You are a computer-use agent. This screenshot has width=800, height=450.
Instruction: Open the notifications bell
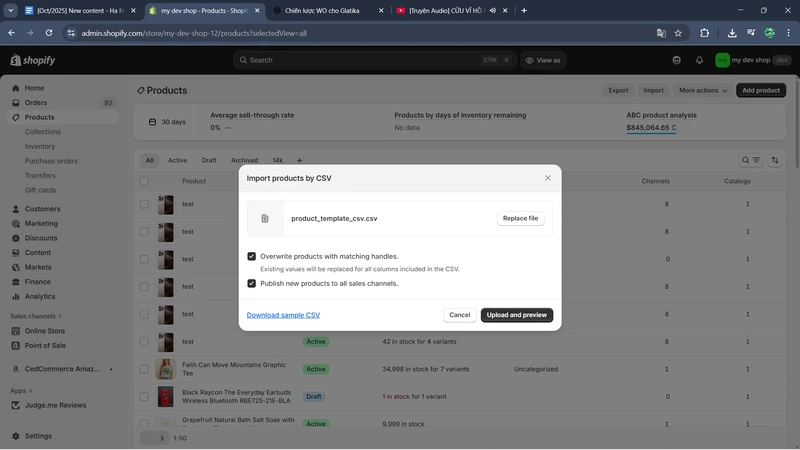(699, 60)
